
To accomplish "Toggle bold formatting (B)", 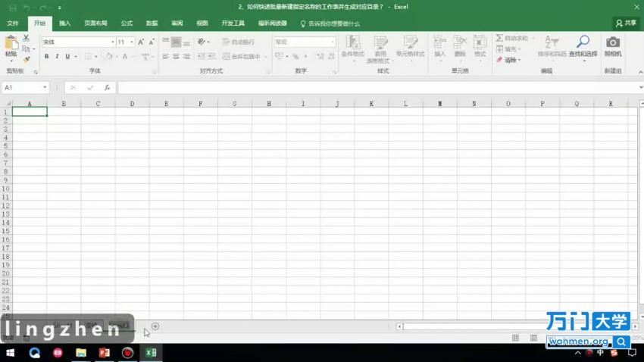I will [x=46, y=56].
